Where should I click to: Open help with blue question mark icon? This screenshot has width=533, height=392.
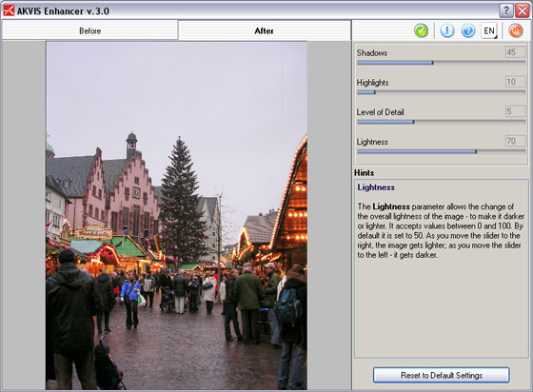[x=468, y=30]
